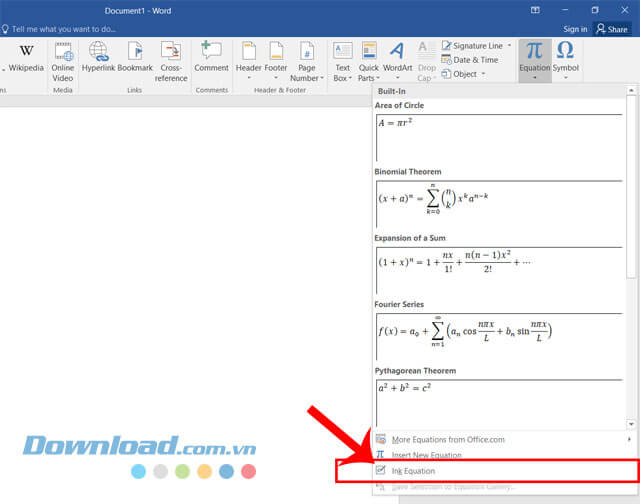Open the Footer dropdown
This screenshot has height=504, width=640.
pos(276,61)
